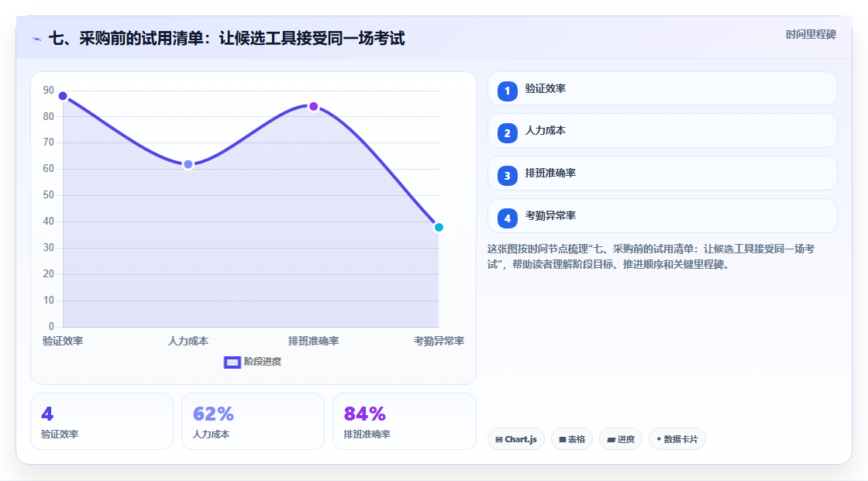Click the 数据卡片 tag chip

point(677,439)
